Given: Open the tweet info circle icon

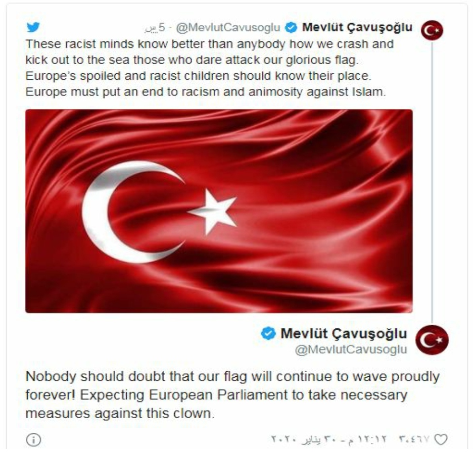Looking at the screenshot, I should [x=34, y=439].
